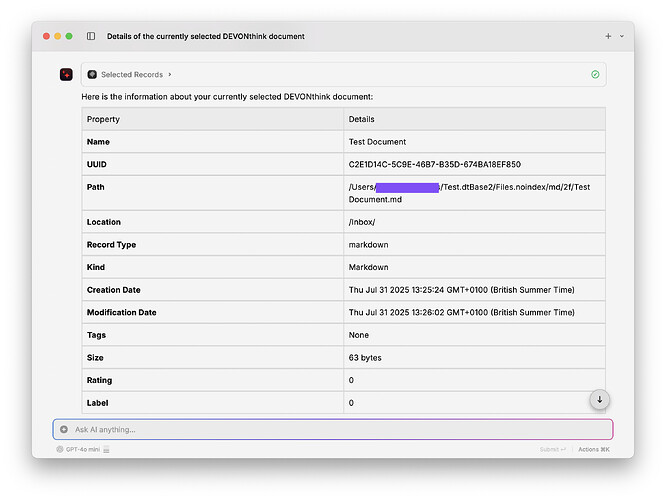Screen dimensions: 665x500
Task: Click the AI assistant avatar icon
Action: (x=66, y=74)
